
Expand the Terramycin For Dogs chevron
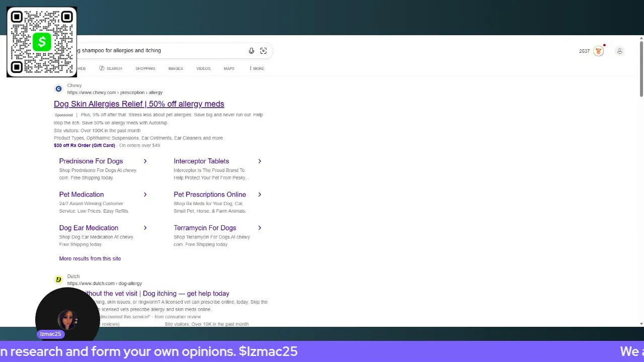tap(260, 228)
